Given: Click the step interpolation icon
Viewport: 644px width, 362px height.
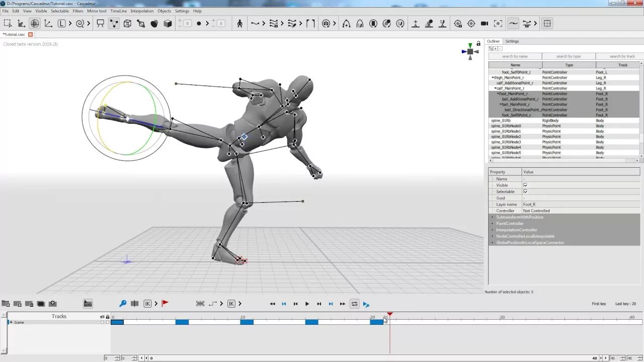Looking at the screenshot, I should [213, 304].
